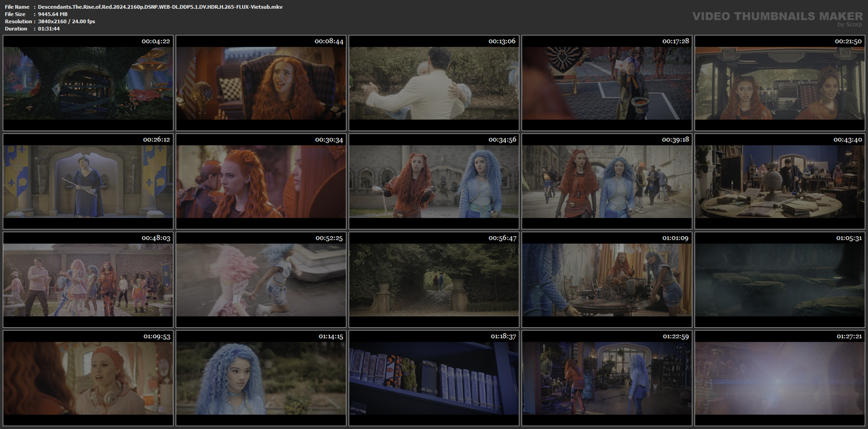Select the thumbnail timestamped 01:01:09
Screen dimensions: 868x429
click(x=607, y=280)
